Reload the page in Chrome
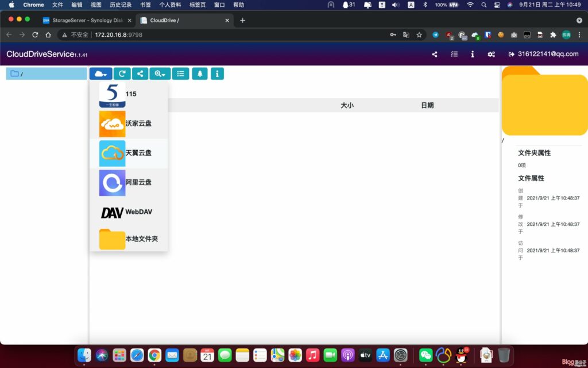The height and width of the screenshot is (368, 588). [35, 35]
